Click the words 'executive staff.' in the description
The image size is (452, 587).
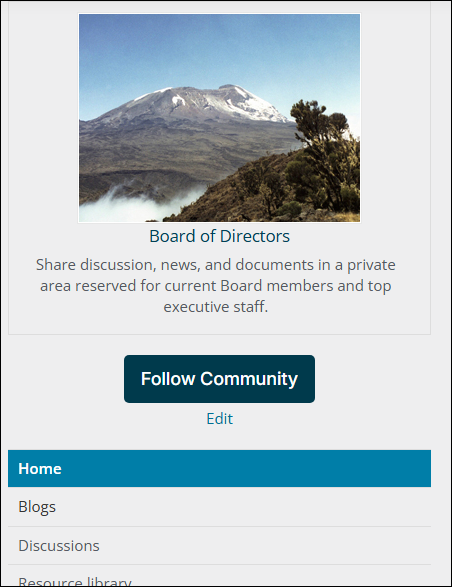pos(216,307)
